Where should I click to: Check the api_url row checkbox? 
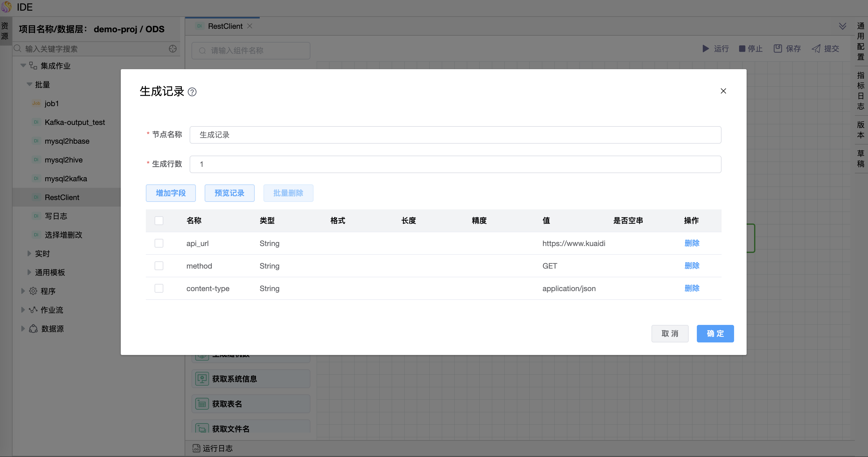tap(159, 243)
